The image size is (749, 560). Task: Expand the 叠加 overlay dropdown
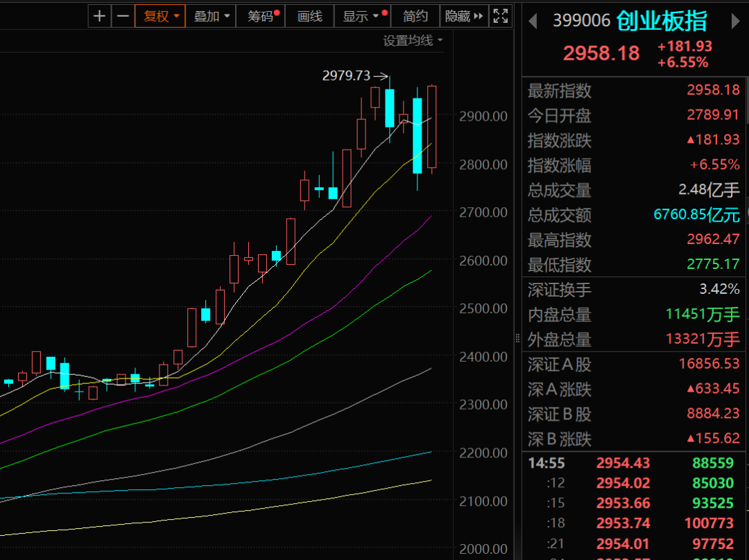point(212,16)
